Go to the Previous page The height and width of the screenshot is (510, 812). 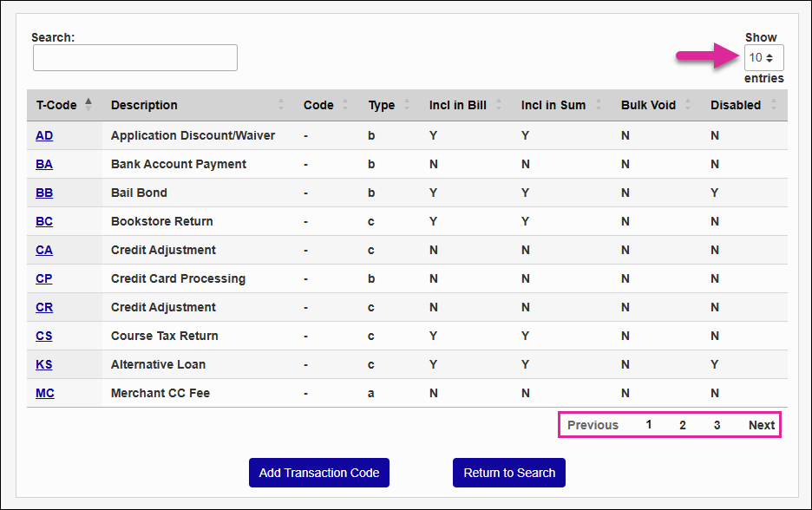click(x=593, y=425)
